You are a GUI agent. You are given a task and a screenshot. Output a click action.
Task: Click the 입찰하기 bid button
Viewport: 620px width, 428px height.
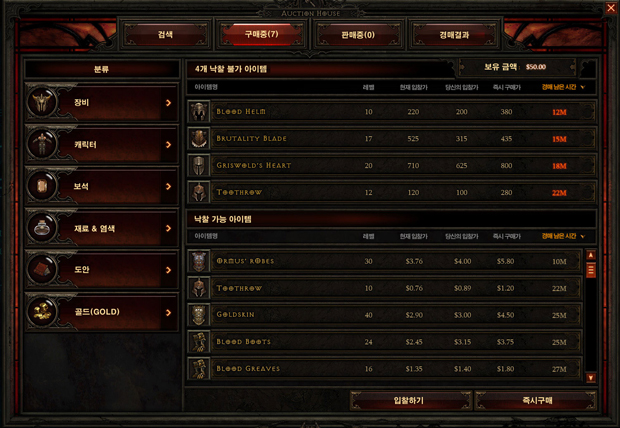click(410, 401)
